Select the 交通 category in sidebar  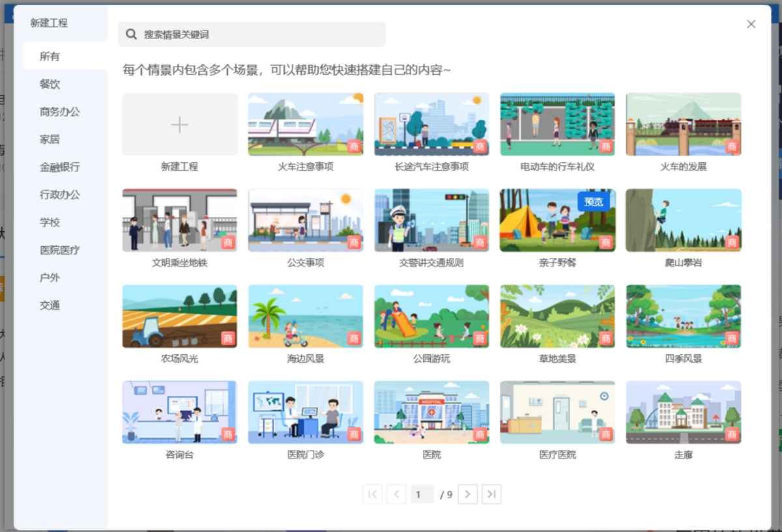coord(50,305)
